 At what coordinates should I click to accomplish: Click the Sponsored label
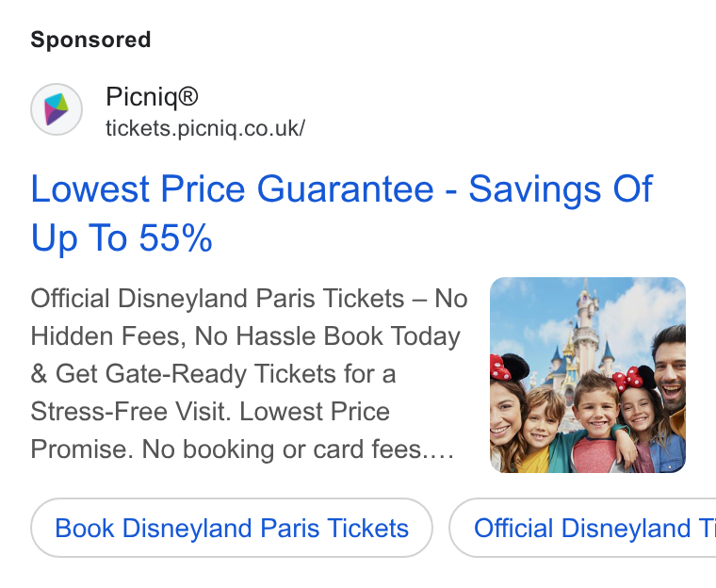click(90, 40)
